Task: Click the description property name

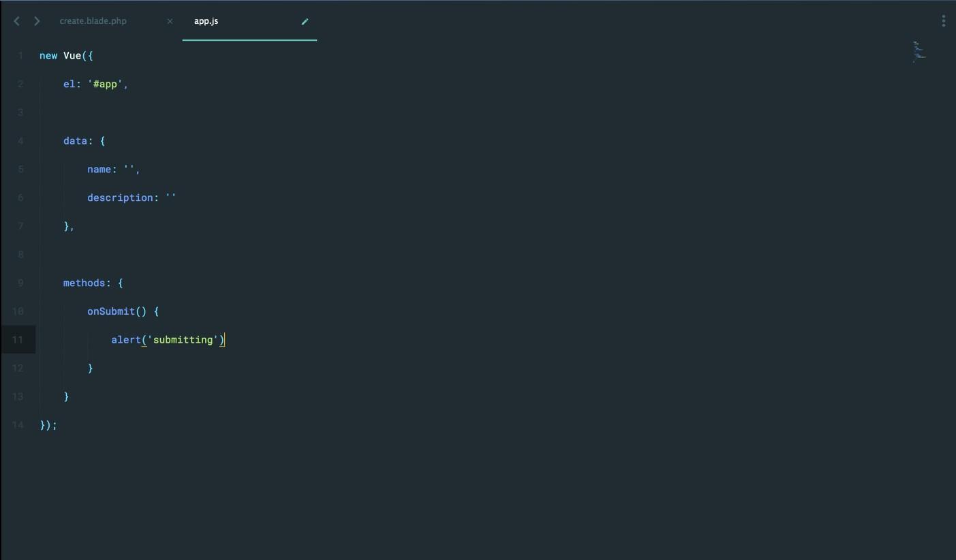Action: (x=120, y=198)
